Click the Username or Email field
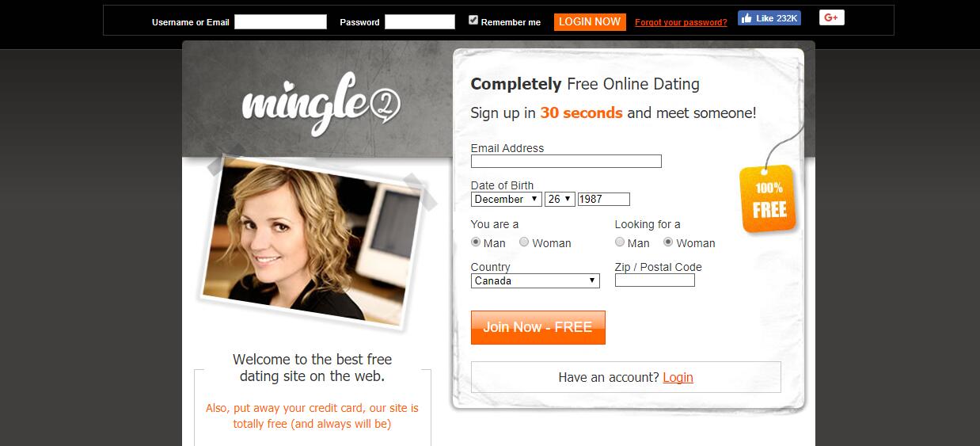980x446 pixels. pyautogui.click(x=280, y=22)
